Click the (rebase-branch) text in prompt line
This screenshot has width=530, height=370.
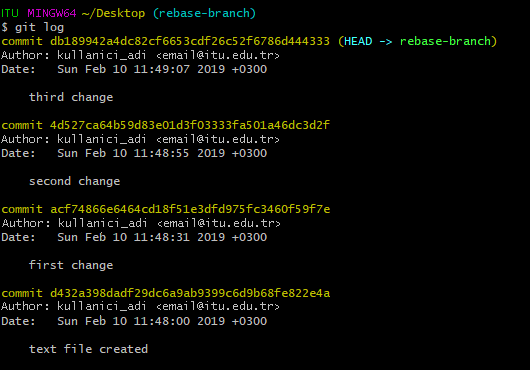click(204, 13)
